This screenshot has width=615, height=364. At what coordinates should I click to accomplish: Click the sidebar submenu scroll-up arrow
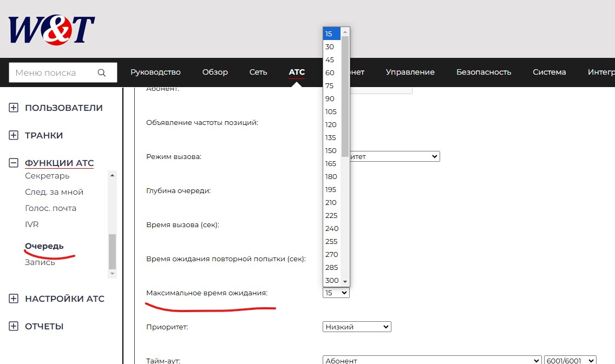[x=112, y=175]
